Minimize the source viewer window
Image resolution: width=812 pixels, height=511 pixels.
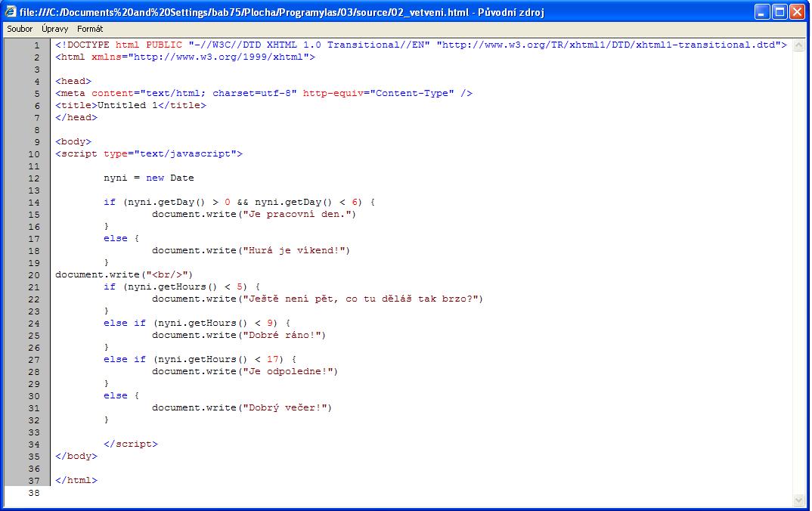click(761, 11)
